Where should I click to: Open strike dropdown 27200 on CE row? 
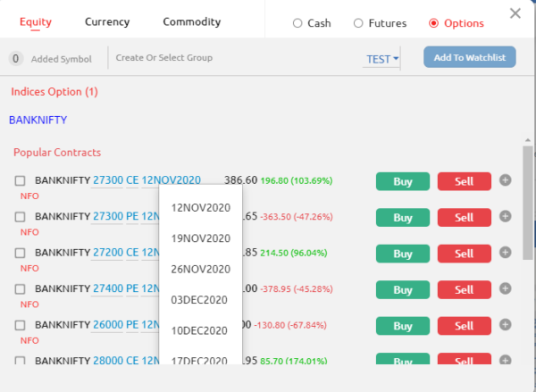tap(108, 253)
